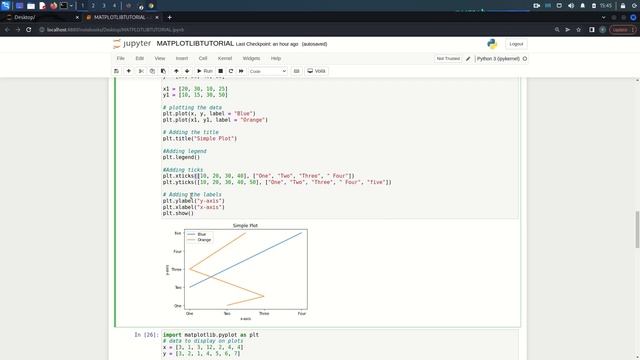Move the selected cell up

[176, 71]
